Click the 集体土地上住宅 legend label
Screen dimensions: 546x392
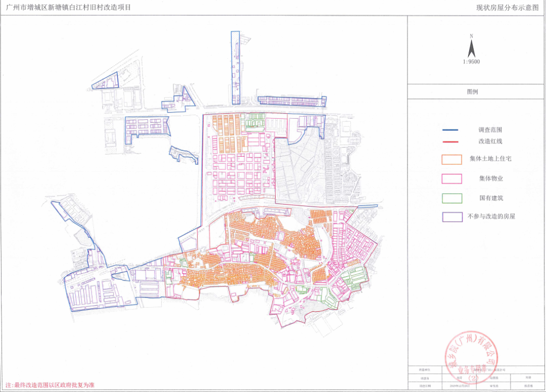click(490, 159)
